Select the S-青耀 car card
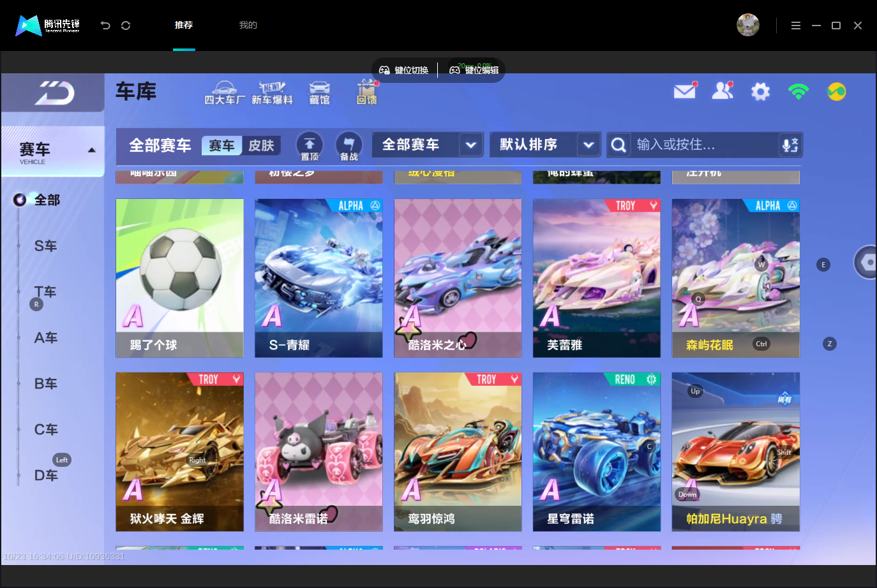Viewport: 877px width, 588px height. click(x=319, y=278)
